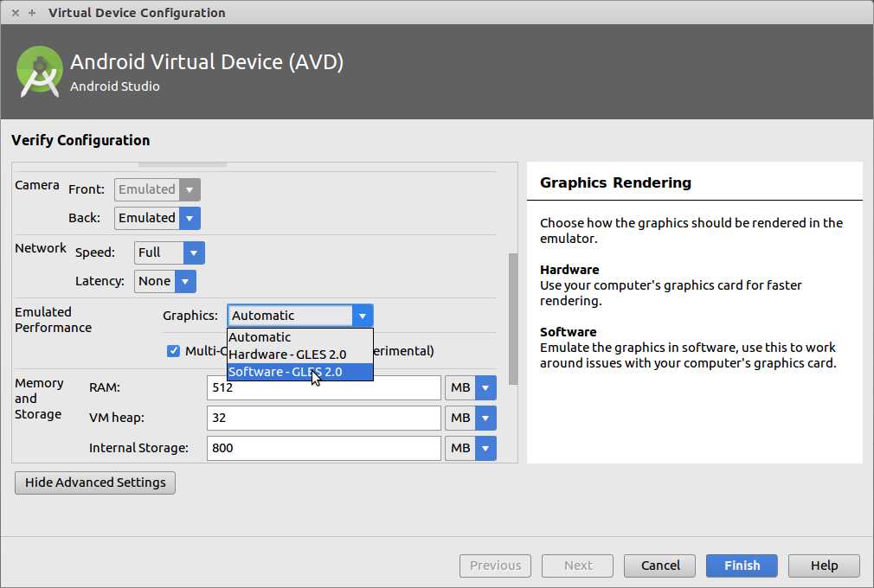Image resolution: width=874 pixels, height=588 pixels.
Task: Click the Software heading in help panel
Action: pyautogui.click(x=568, y=332)
